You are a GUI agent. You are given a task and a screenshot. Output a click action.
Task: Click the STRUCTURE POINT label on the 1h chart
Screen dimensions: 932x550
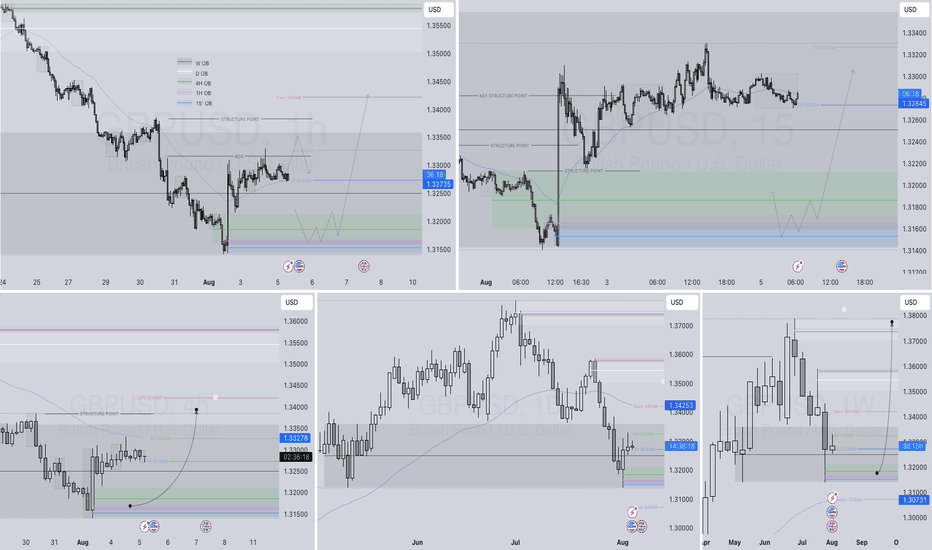pyautogui.click(x=240, y=119)
